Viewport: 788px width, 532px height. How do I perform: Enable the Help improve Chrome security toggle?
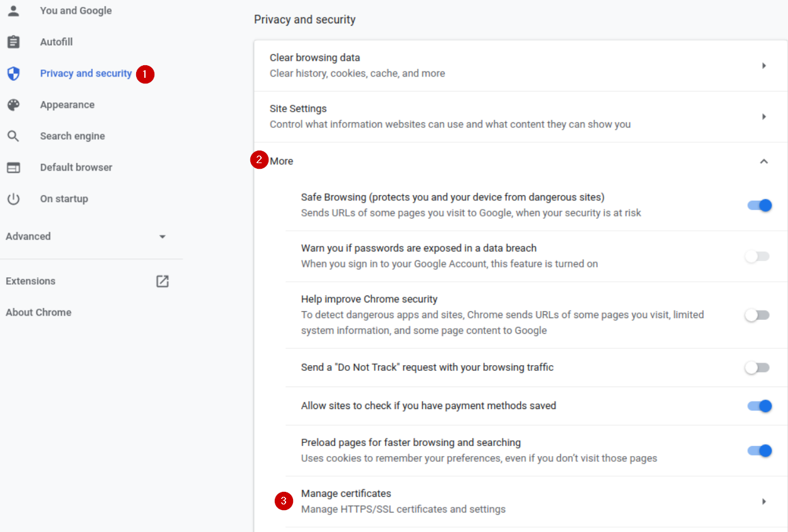pos(757,316)
